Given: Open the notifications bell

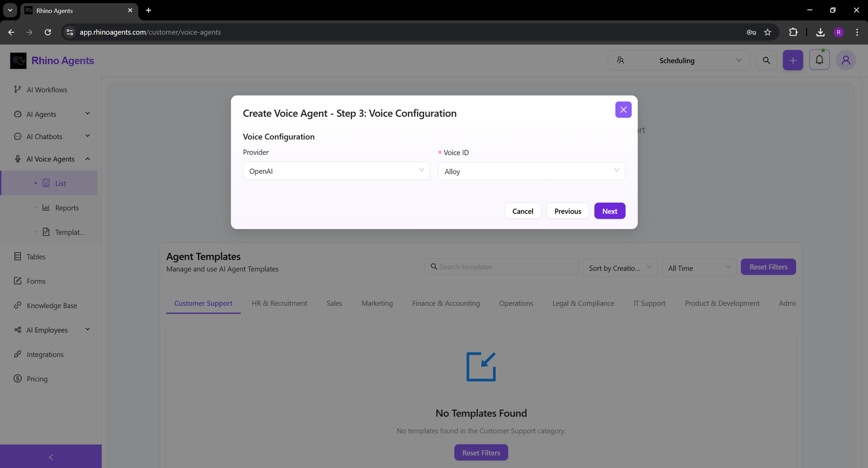Looking at the screenshot, I should [819, 60].
